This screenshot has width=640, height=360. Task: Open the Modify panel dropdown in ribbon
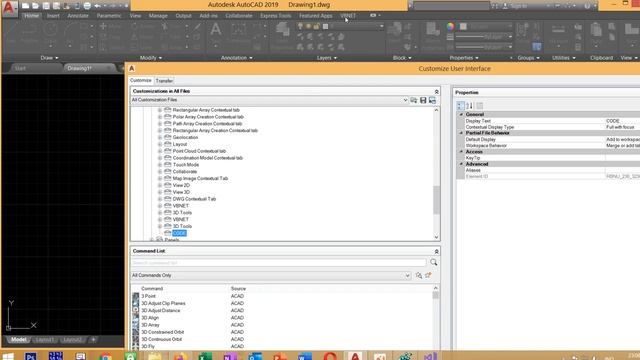tap(151, 58)
